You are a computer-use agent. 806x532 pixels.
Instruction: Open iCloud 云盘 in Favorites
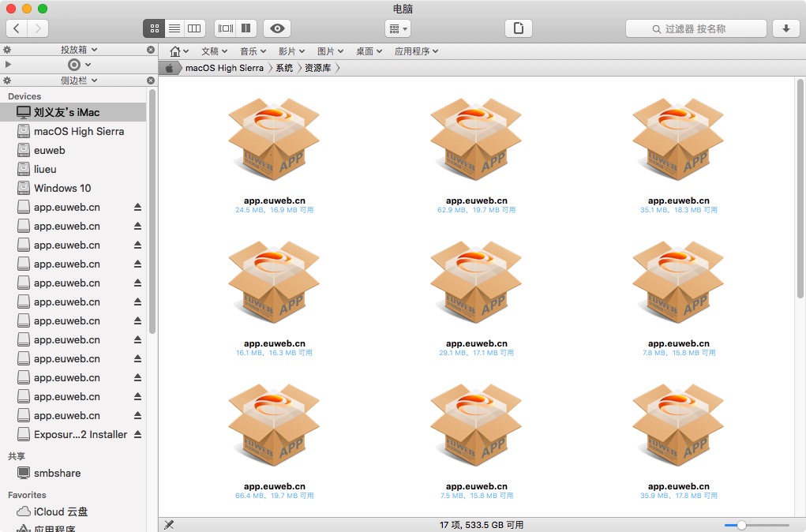click(73, 511)
